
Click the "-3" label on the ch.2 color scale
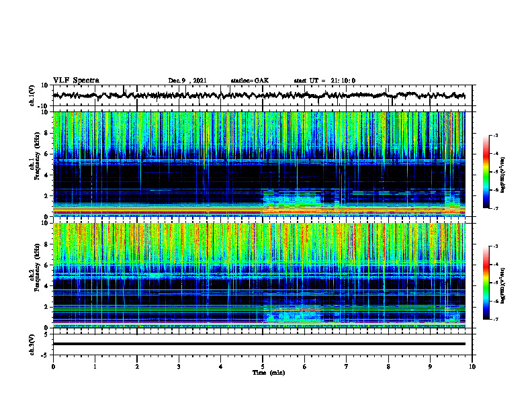coord(496,246)
